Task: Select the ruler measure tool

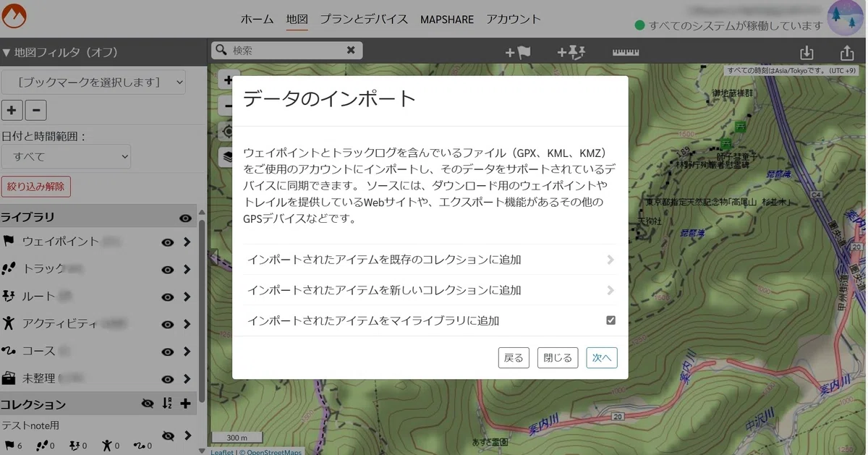Action: click(x=626, y=52)
